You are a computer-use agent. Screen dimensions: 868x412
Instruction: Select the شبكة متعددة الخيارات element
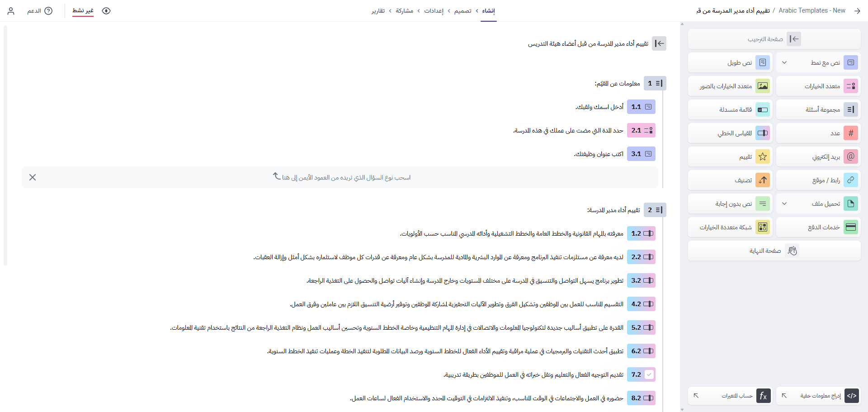coord(730,227)
